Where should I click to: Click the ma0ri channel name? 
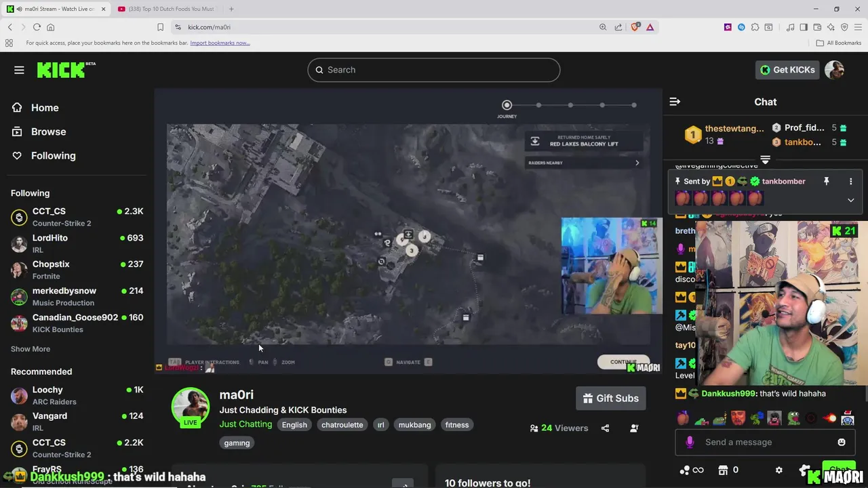click(236, 394)
